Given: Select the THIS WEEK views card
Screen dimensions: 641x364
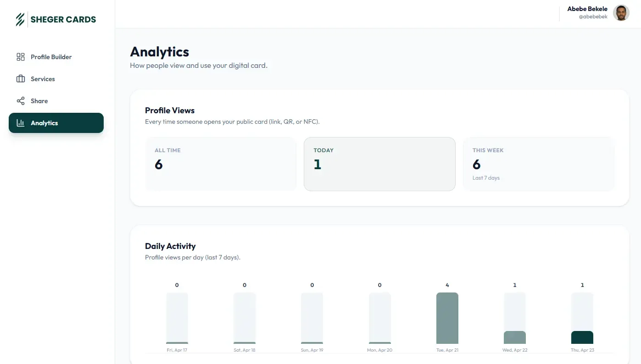Looking at the screenshot, I should (x=539, y=164).
